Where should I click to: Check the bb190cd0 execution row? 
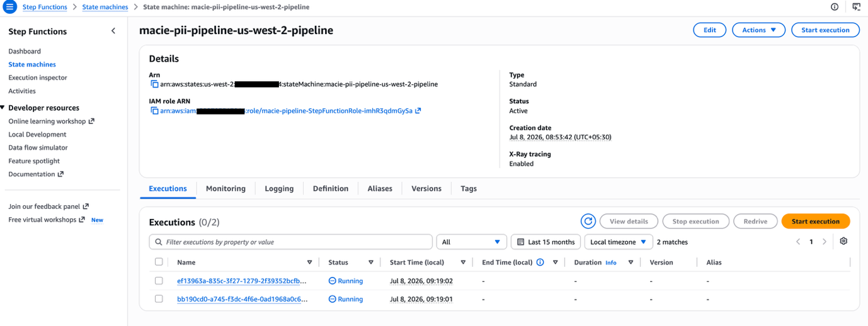pos(159,299)
